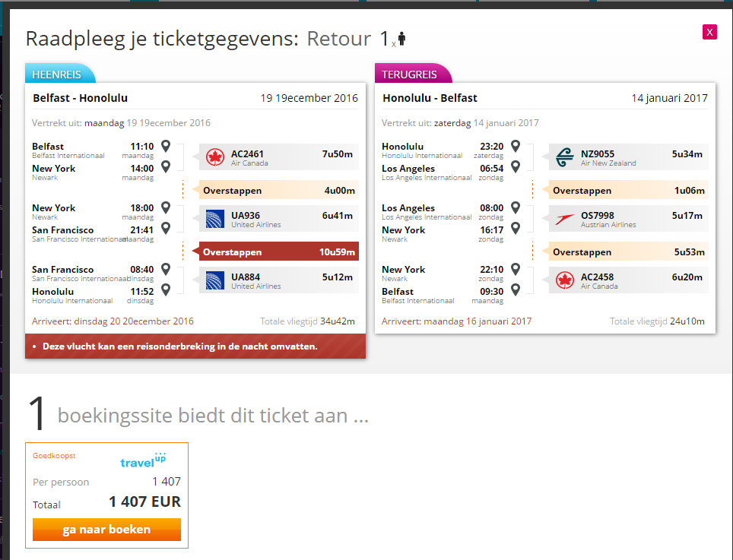Open the travelup booking site logo
Screen dimensions: 733x560
(143, 460)
